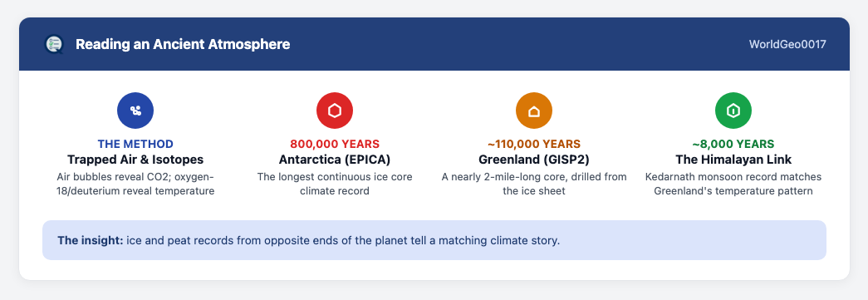This screenshot has height=300, width=868.
Task: Click 'The insight:' callout box
Action: coord(434,240)
